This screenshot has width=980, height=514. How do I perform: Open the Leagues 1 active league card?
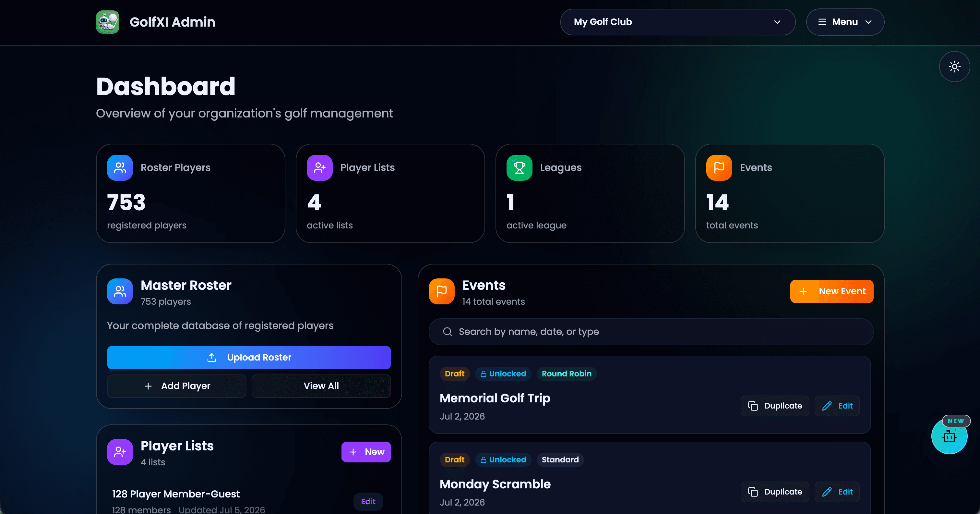(x=590, y=193)
